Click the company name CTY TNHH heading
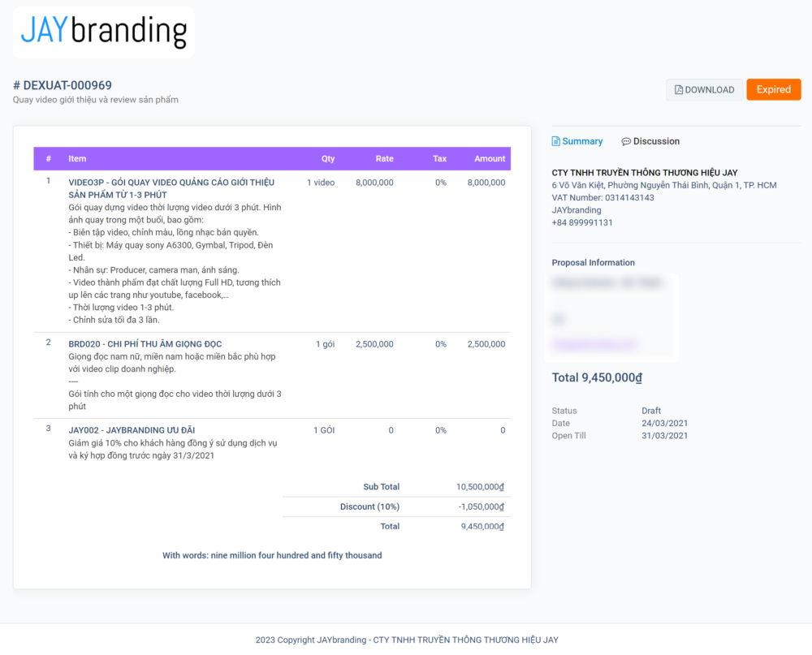 pyautogui.click(x=644, y=172)
